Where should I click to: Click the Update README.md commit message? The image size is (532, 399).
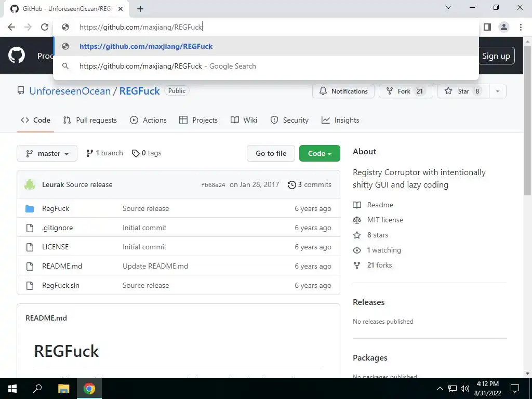pyautogui.click(x=155, y=266)
